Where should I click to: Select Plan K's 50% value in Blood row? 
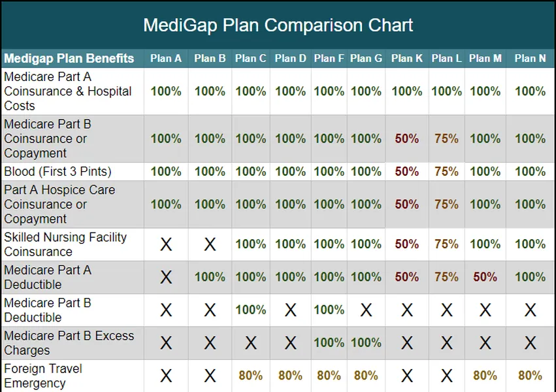tap(407, 171)
